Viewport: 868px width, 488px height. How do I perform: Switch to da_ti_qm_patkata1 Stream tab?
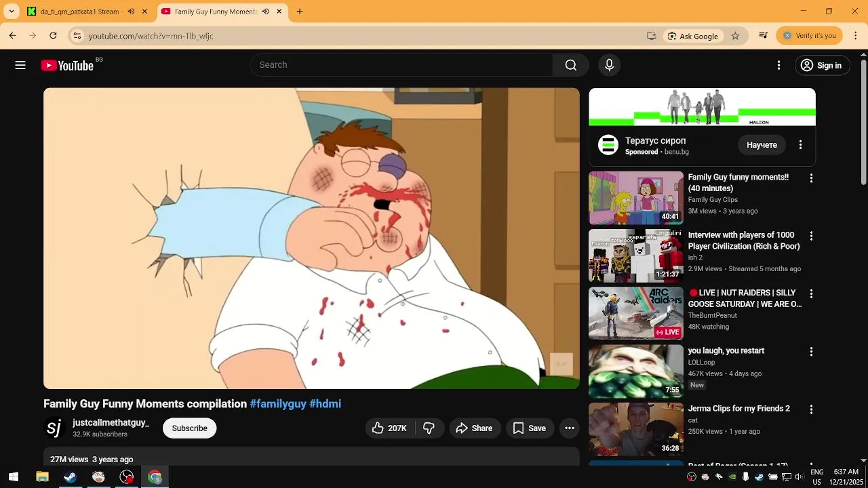[86, 12]
